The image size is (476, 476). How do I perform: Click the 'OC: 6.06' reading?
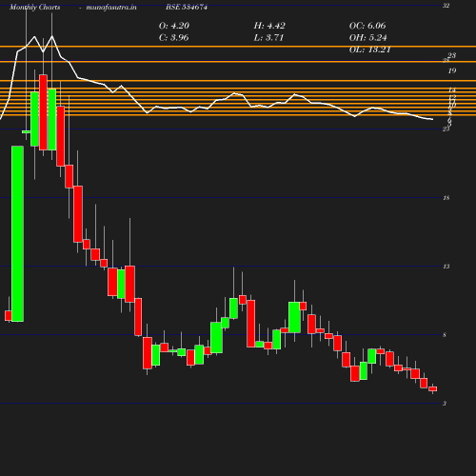[x=367, y=26]
